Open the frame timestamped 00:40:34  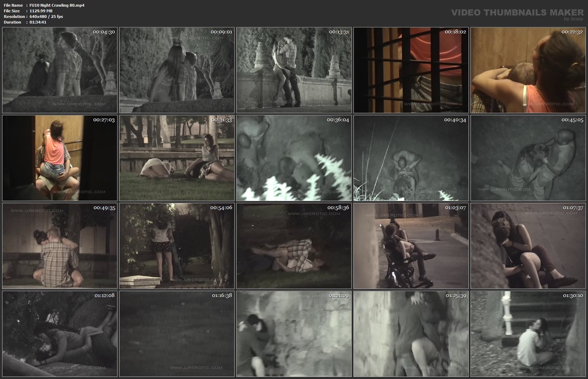click(x=411, y=158)
